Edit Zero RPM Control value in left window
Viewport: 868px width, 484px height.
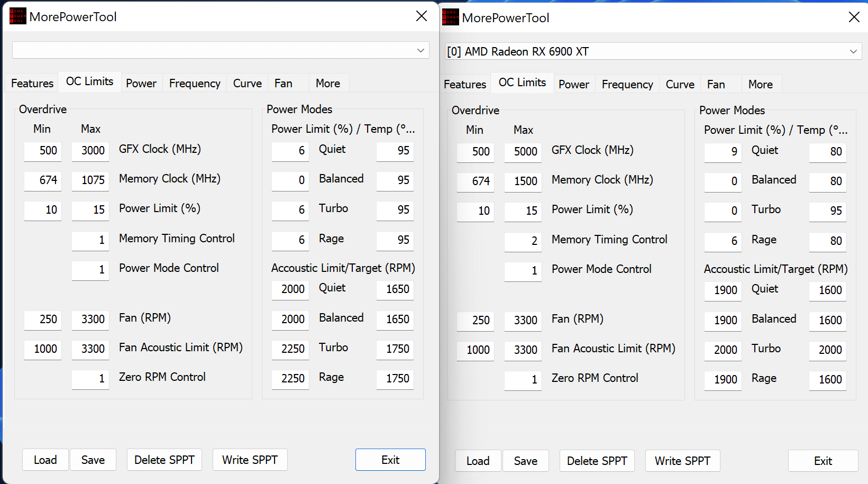click(x=90, y=379)
